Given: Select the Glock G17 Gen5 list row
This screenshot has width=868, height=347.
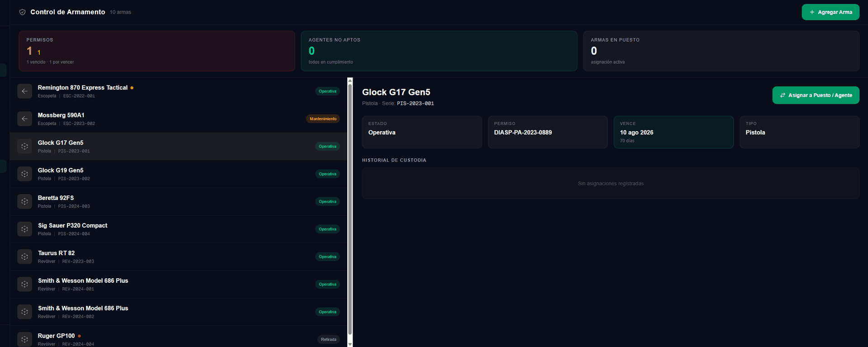Looking at the screenshot, I should [x=178, y=147].
